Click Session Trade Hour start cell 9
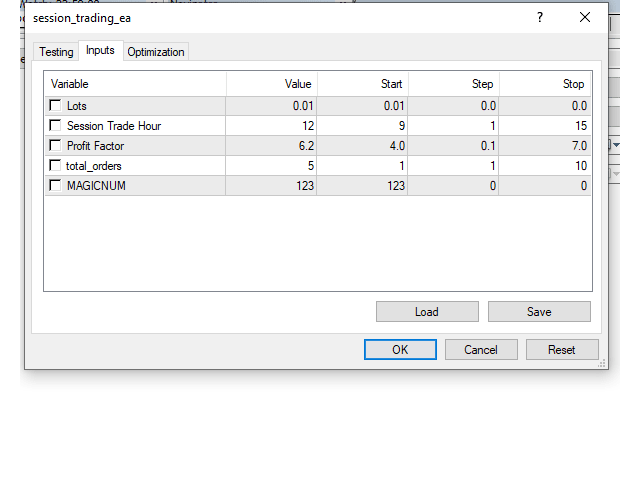 coord(362,126)
